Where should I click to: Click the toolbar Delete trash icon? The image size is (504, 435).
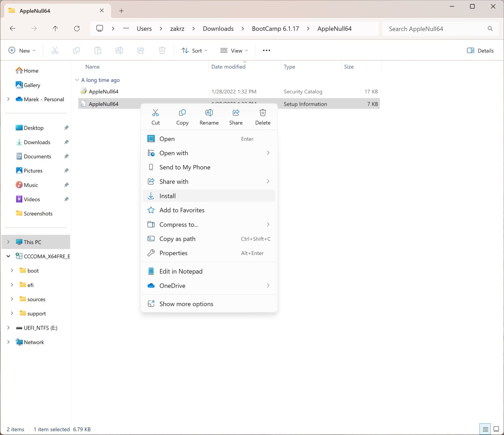tap(162, 51)
